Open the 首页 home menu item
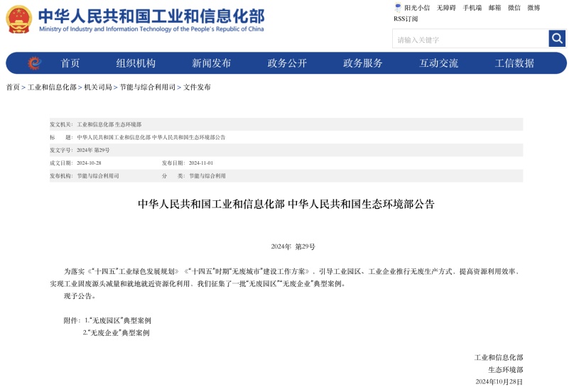This screenshot has height=392, width=574. pos(70,63)
